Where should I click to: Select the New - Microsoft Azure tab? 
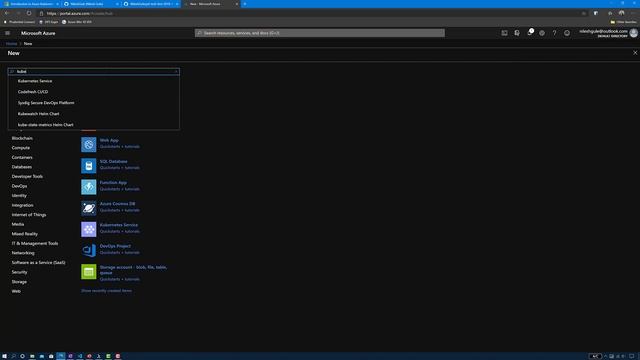[x=210, y=4]
